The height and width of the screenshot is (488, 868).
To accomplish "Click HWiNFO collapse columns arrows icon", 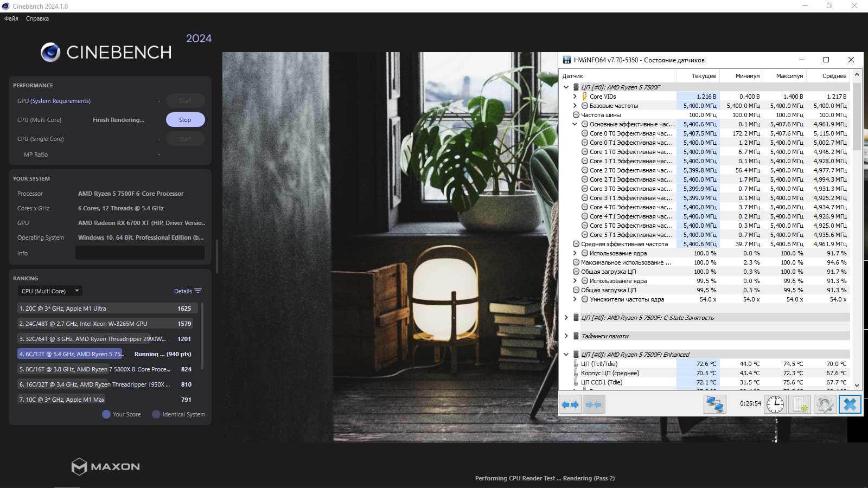I will pos(593,404).
